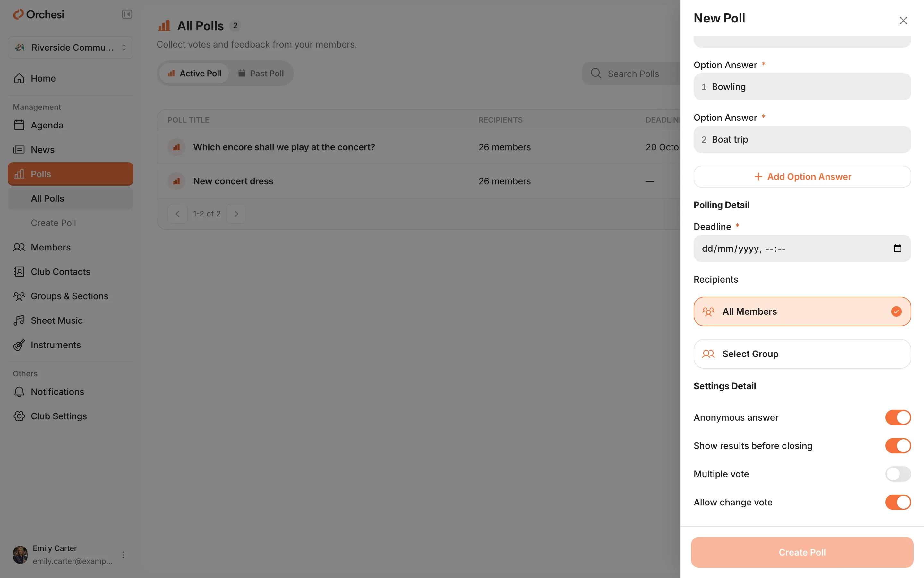
Task: Open Club Settings gear icon
Action: 19,416
